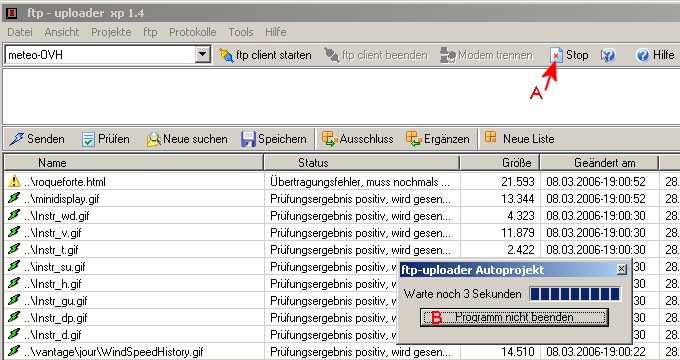This screenshot has height=360, width=680.
Task: Click the 14.510 size value
Action: click(x=518, y=352)
